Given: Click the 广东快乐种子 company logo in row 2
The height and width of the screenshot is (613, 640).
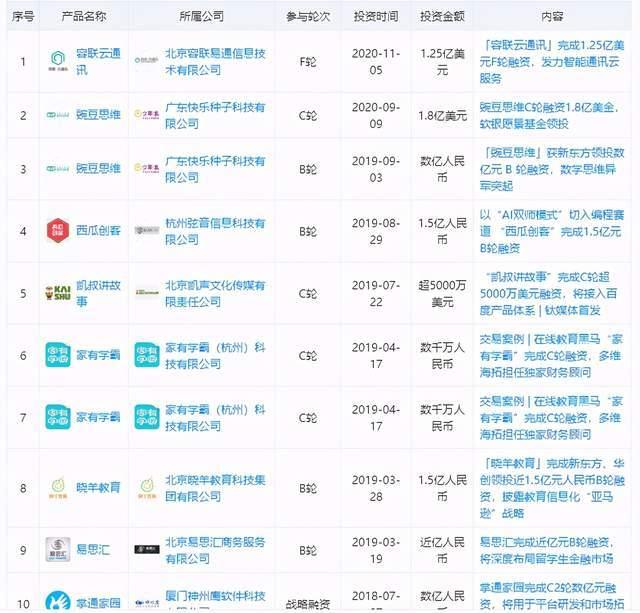Looking at the screenshot, I should 147,114.
